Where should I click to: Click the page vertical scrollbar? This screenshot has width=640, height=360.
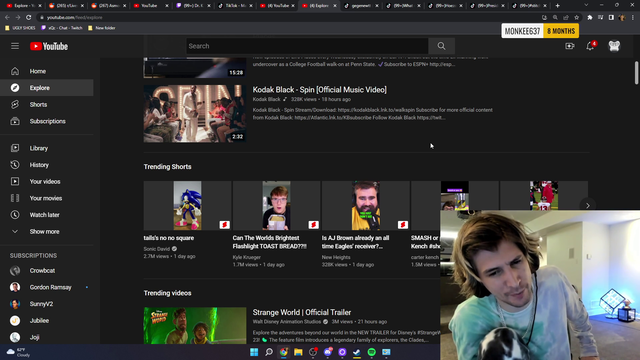point(636,73)
